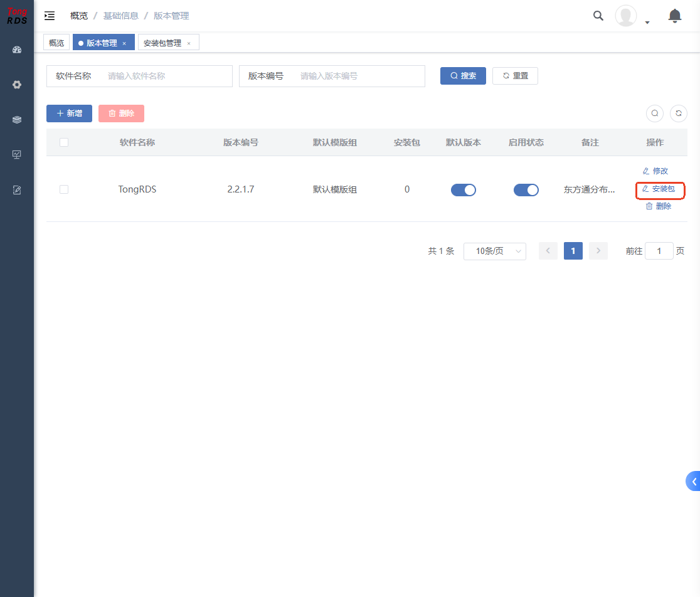Open the monitor chart sidebar icon
This screenshot has height=597, width=700.
[x=17, y=155]
